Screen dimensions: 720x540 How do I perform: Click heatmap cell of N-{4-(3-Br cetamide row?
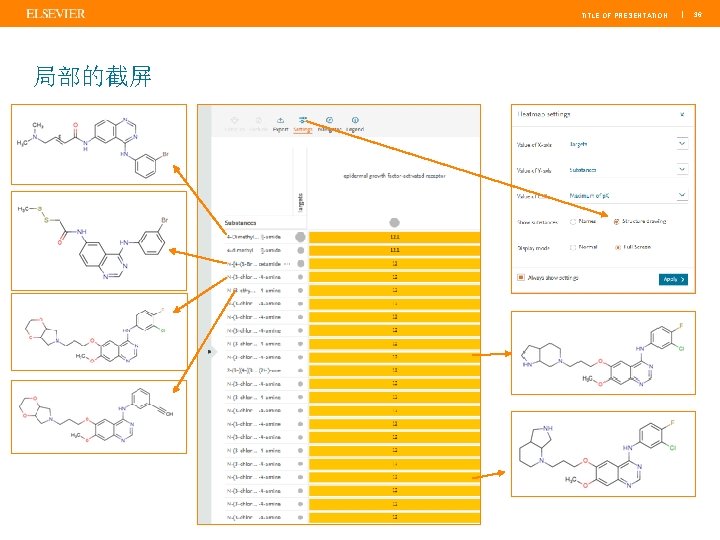pos(394,264)
